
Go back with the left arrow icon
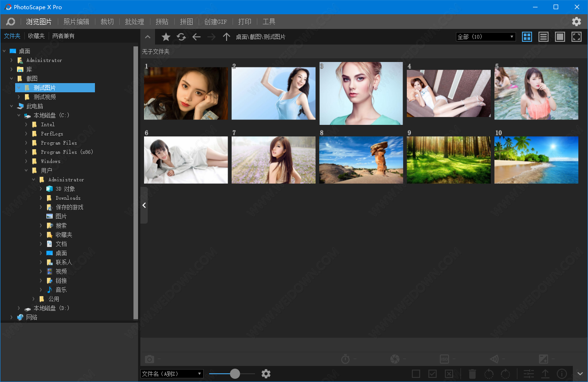[x=196, y=37]
